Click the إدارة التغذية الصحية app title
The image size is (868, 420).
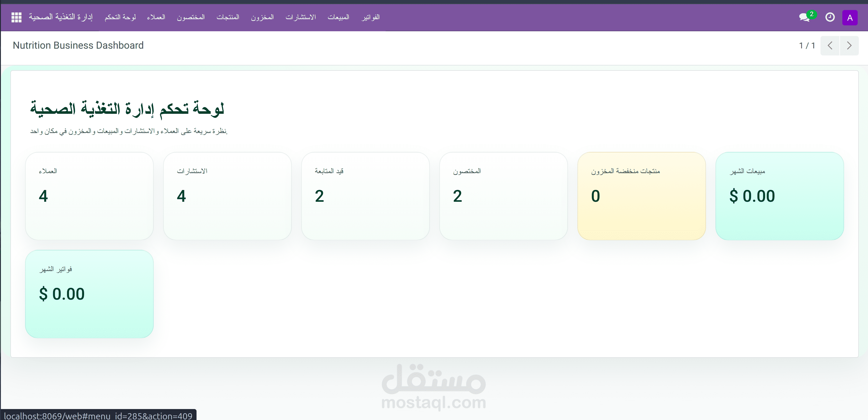61,17
